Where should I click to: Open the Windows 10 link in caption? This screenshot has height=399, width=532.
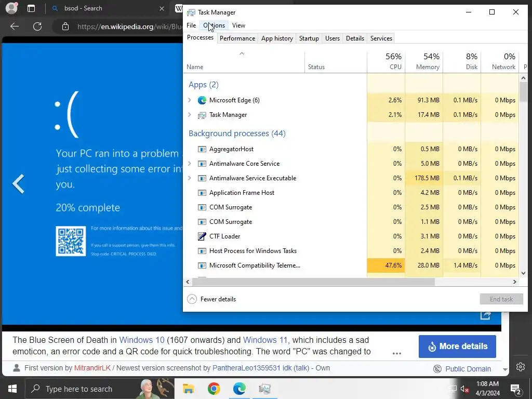pos(142,340)
